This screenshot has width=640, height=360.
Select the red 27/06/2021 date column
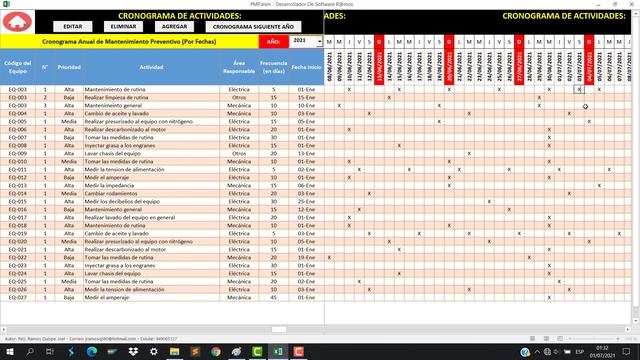[x=519, y=67]
